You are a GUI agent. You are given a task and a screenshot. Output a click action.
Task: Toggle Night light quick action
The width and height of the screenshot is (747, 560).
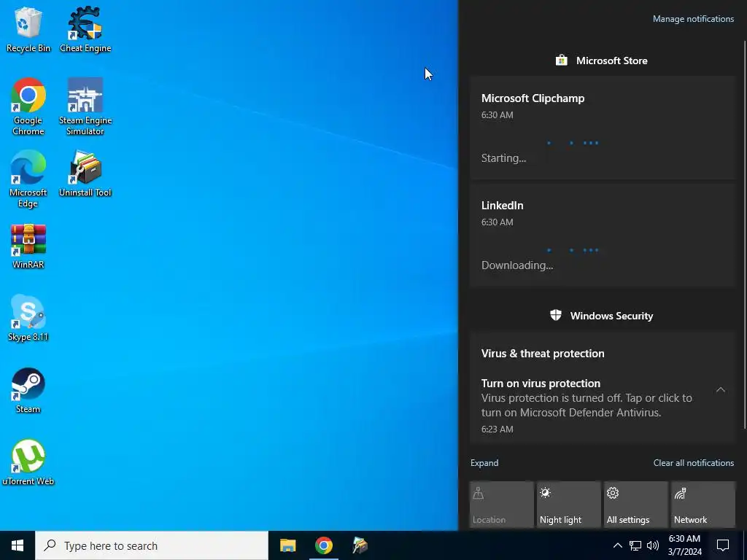click(x=569, y=505)
